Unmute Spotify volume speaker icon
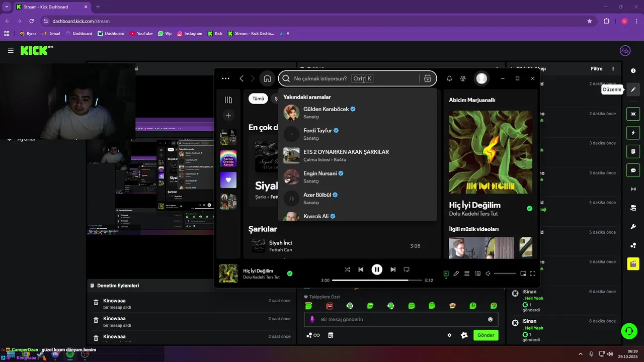Screen dimensions: 644x362 pyautogui.click(x=488, y=274)
